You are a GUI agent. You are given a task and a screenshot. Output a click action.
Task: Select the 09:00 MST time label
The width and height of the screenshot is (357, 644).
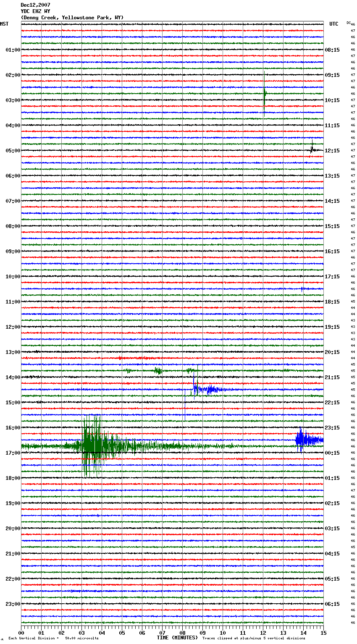[13, 251]
